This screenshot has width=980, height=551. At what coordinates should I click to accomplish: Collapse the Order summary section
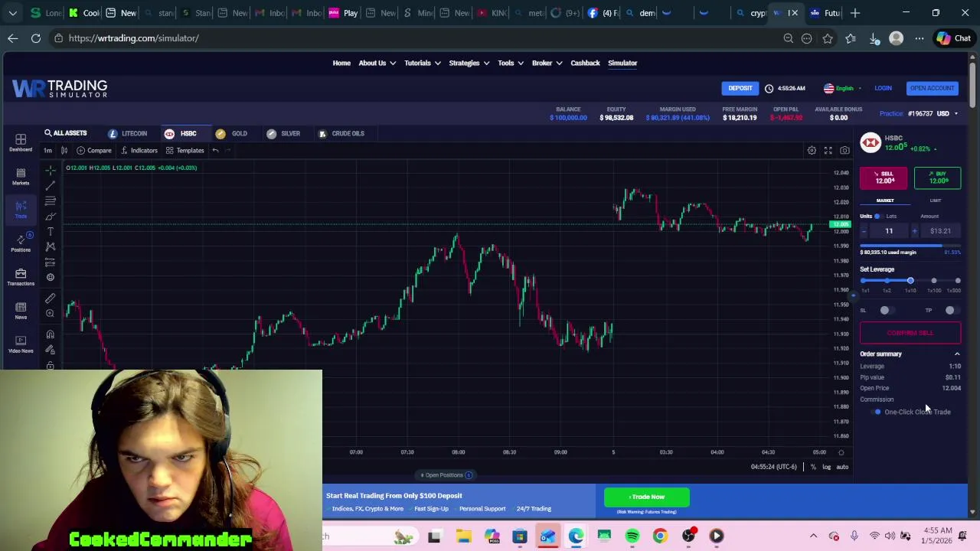(x=956, y=354)
